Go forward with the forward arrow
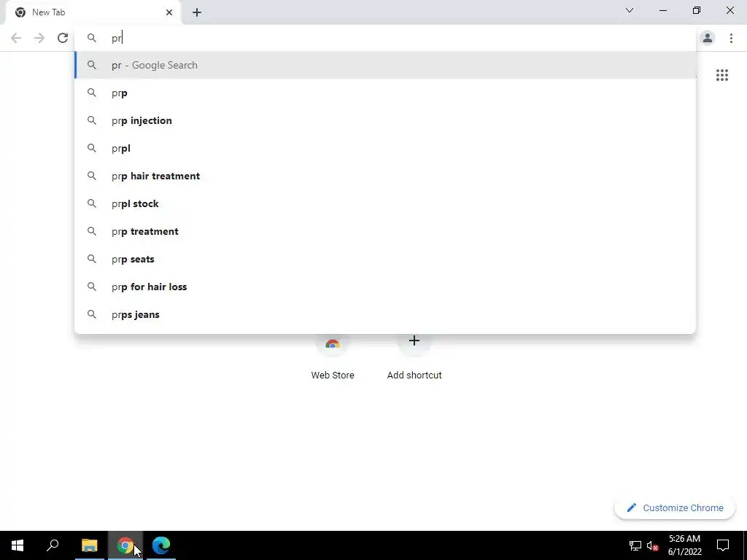 click(39, 38)
